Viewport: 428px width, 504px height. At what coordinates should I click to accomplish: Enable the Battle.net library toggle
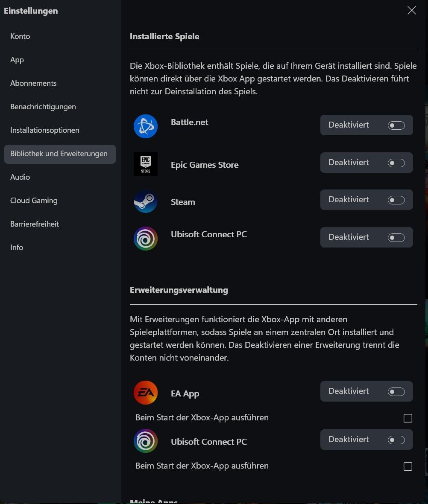[x=396, y=125]
